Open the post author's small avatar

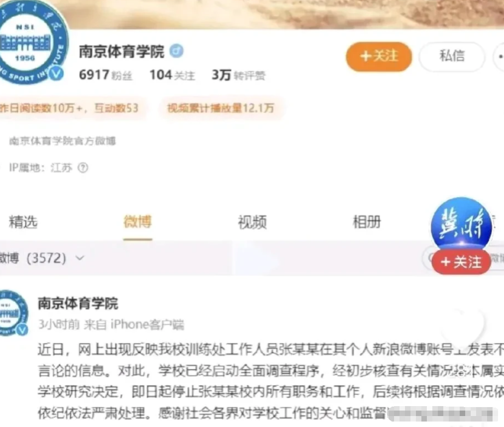tap(13, 313)
